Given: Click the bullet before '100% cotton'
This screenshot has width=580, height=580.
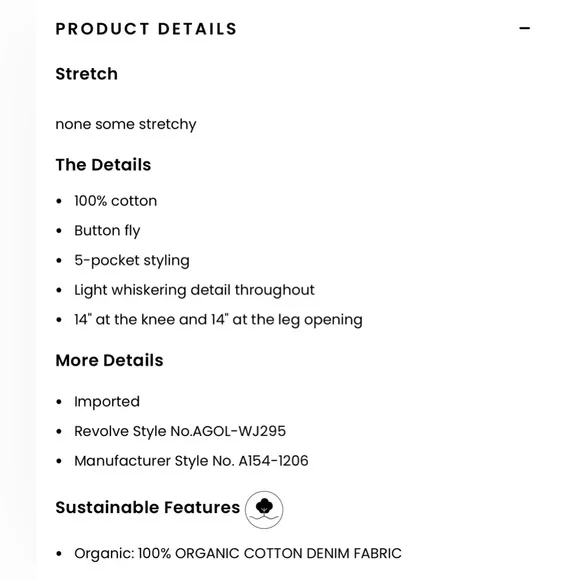Looking at the screenshot, I should pyautogui.click(x=59, y=201).
